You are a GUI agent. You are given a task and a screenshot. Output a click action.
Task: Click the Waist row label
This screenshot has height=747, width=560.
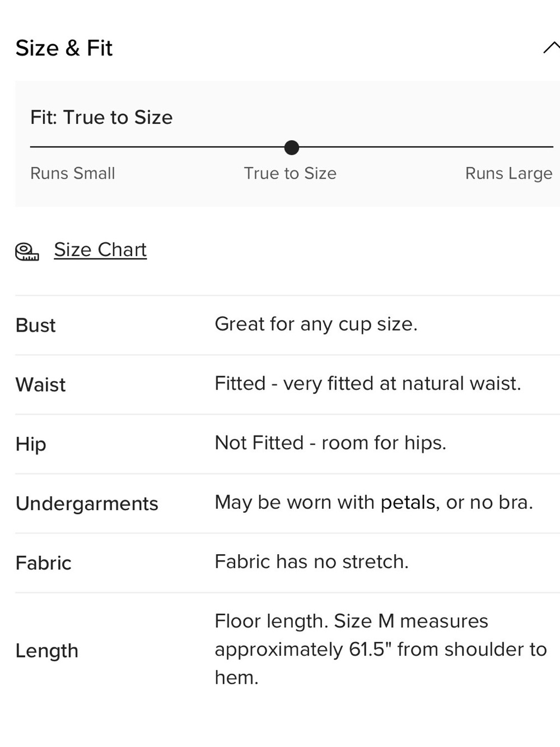click(40, 385)
